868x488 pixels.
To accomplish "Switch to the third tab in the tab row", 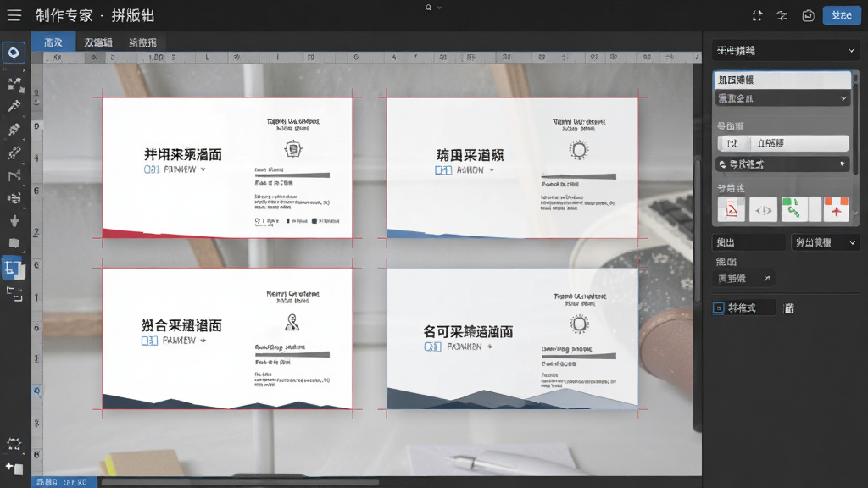I will [142, 42].
